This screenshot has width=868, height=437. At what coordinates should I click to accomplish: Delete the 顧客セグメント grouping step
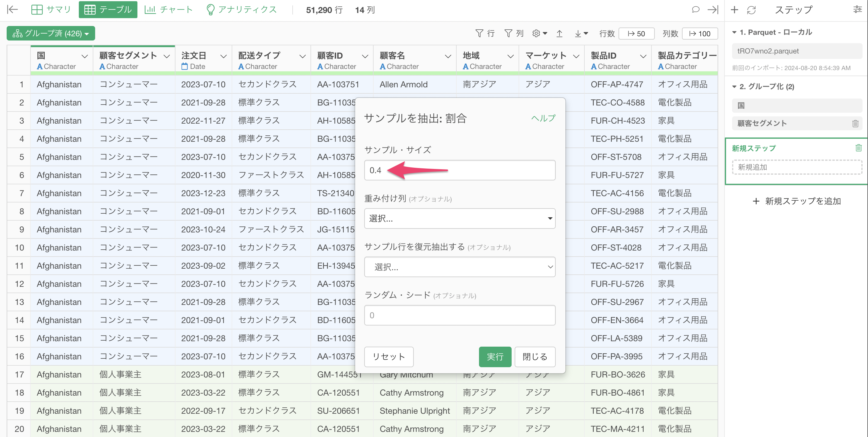pos(855,123)
